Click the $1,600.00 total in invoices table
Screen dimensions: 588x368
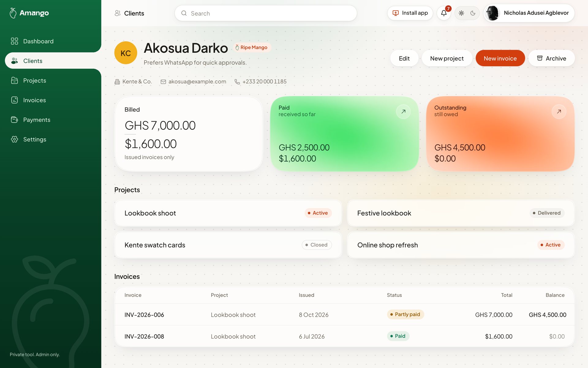(499, 337)
